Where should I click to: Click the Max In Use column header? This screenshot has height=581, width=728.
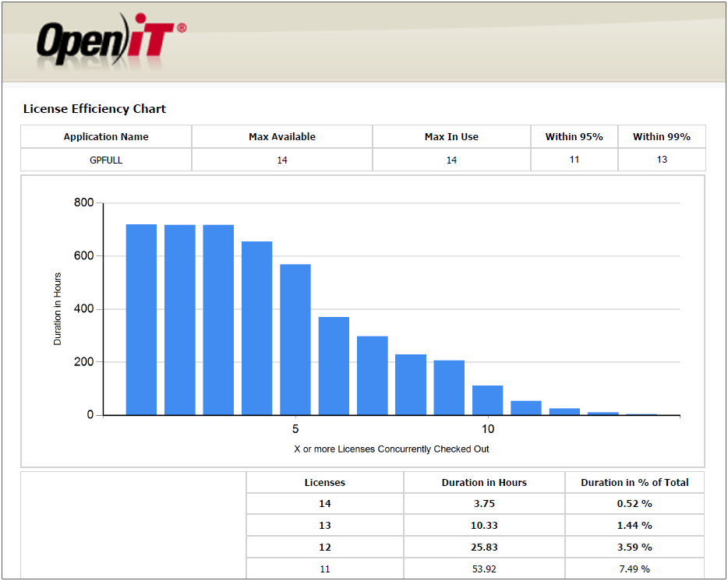click(451, 137)
